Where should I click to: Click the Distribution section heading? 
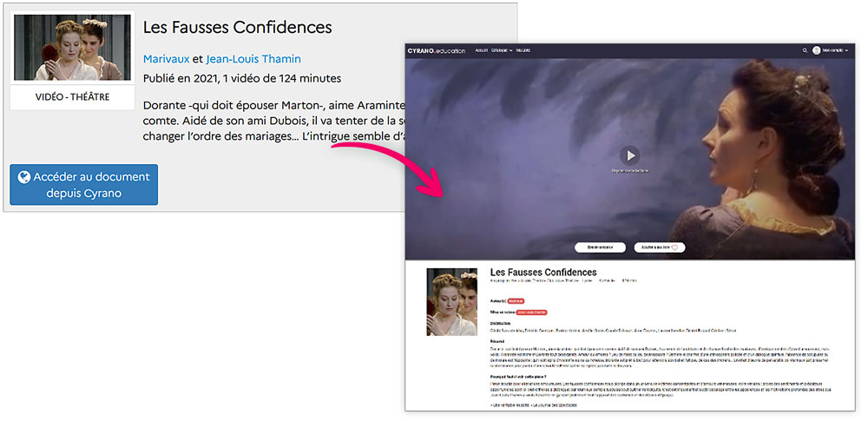tap(501, 324)
